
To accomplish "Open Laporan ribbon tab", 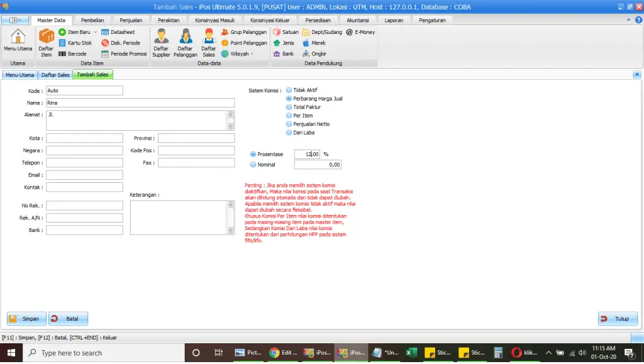I will [x=394, y=19].
